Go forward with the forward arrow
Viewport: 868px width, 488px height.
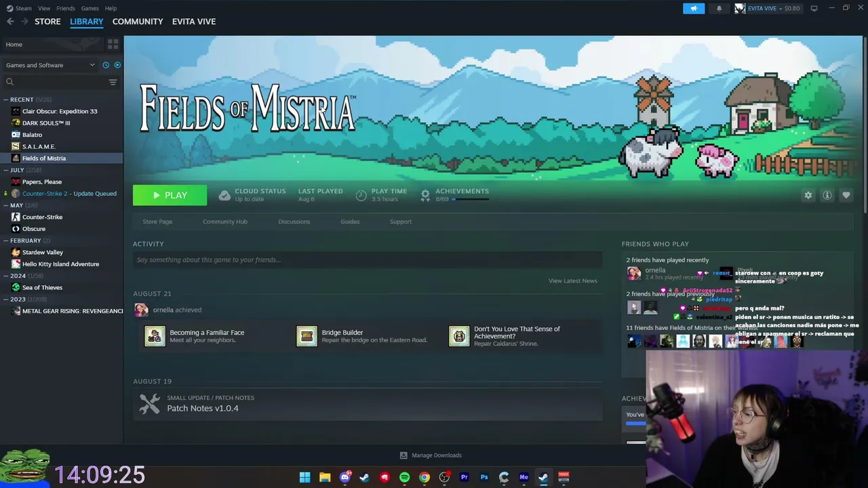[x=24, y=22]
